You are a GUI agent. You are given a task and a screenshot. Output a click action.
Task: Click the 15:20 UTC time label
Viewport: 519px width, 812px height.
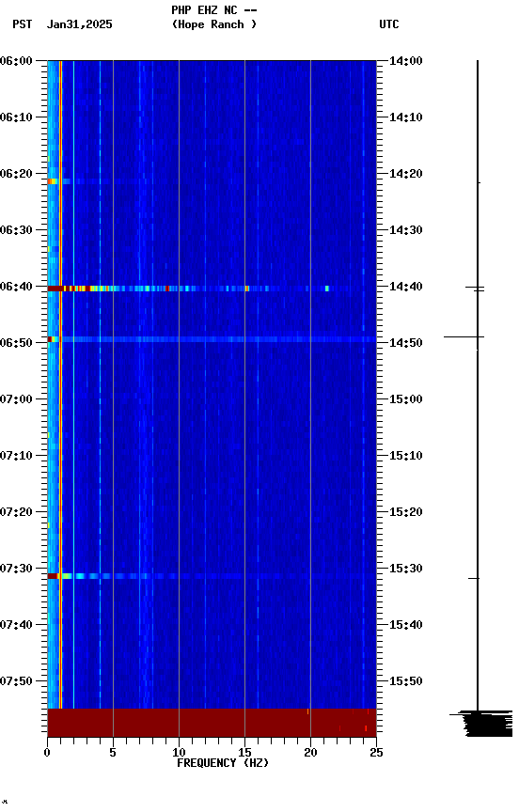click(406, 513)
